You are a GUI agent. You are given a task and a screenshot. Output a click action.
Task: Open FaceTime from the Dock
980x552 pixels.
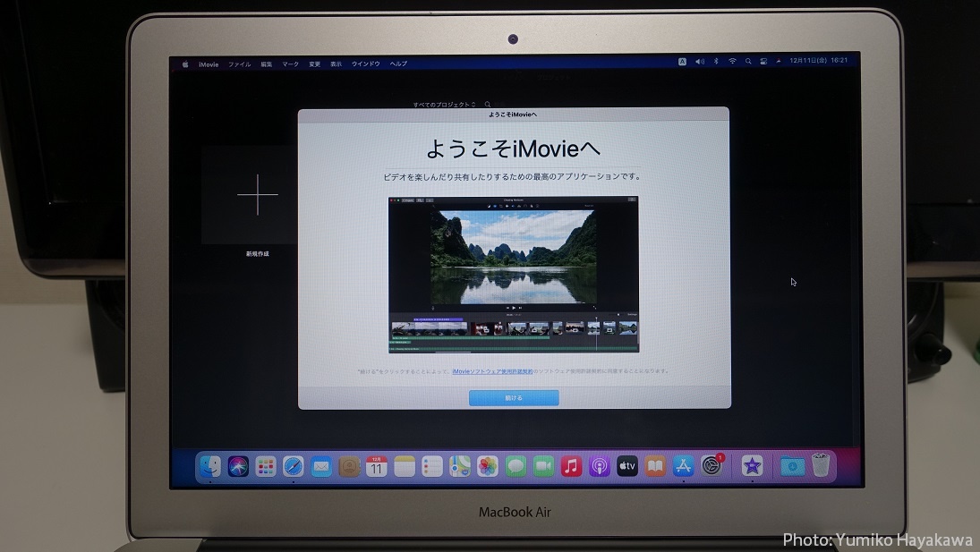pyautogui.click(x=543, y=466)
